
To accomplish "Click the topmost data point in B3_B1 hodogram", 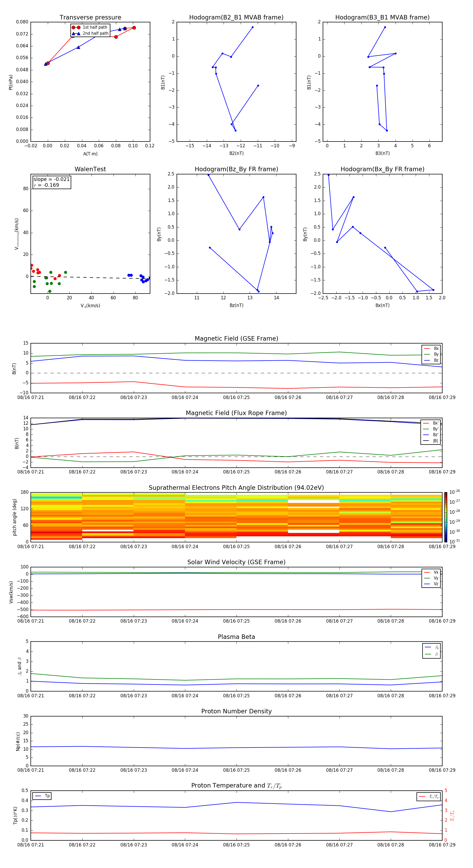I will coord(385,27).
